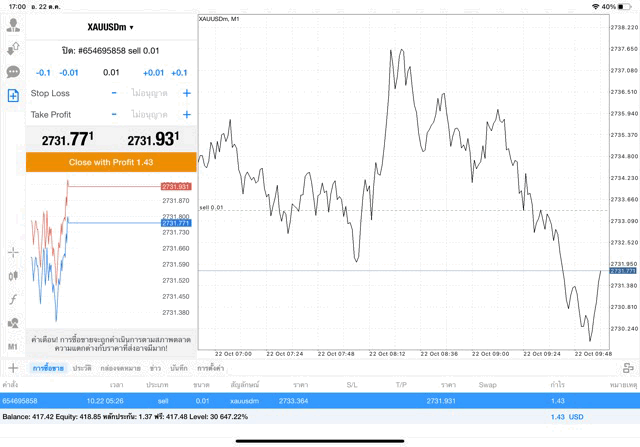This screenshot has height=447, width=640.
Task: Open the indicators function icon
Action: coord(13,299)
